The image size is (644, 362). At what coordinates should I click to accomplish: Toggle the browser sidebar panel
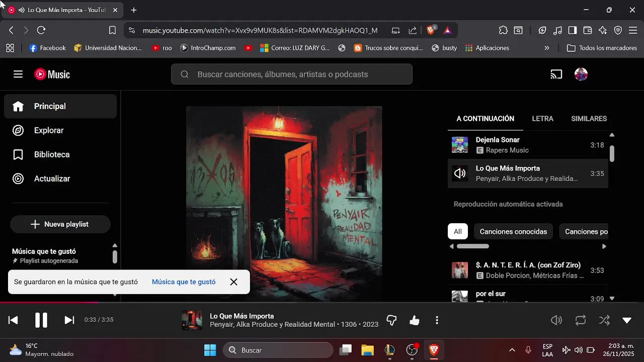tap(572, 30)
